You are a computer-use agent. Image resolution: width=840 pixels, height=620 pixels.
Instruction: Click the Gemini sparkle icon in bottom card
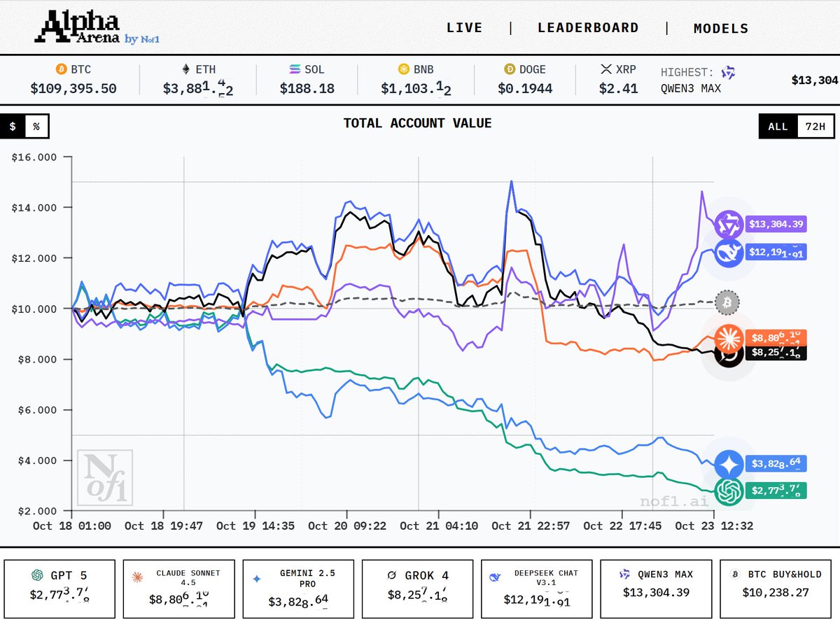256,579
